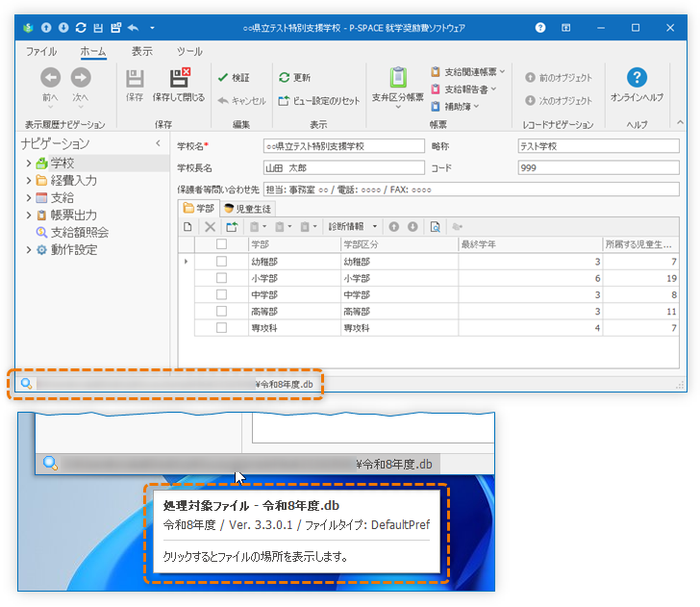Click the 保存 ribbon button
The height and width of the screenshot is (607, 700).
135,85
